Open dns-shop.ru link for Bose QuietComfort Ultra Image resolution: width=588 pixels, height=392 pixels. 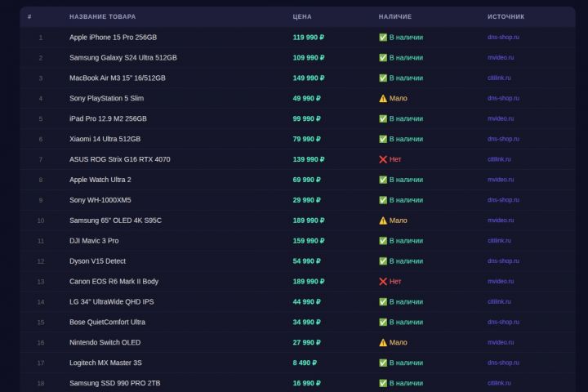(503, 323)
